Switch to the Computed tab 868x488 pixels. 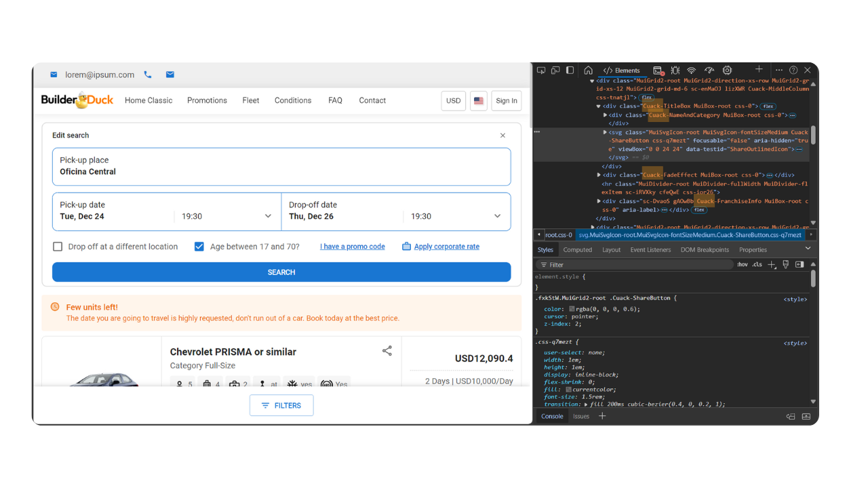tap(577, 249)
